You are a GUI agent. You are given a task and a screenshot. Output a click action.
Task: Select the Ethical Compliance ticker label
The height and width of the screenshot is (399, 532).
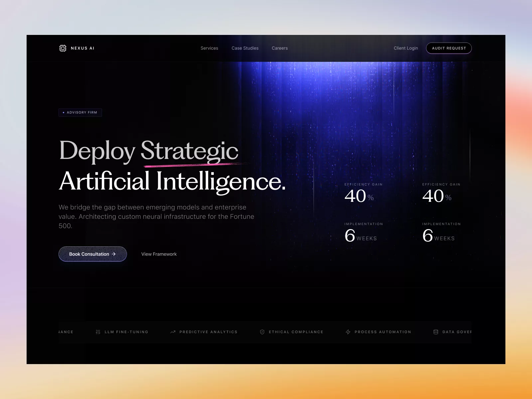296,332
